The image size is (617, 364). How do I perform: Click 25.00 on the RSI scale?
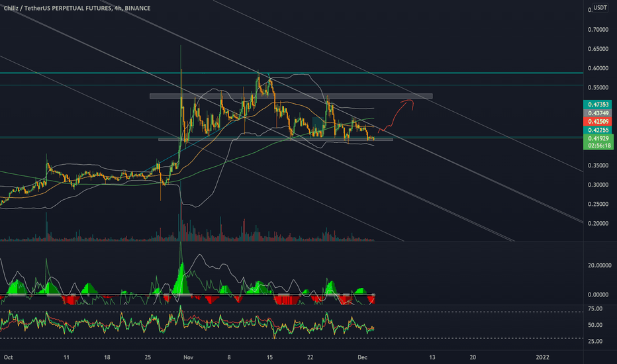pyautogui.click(x=595, y=341)
